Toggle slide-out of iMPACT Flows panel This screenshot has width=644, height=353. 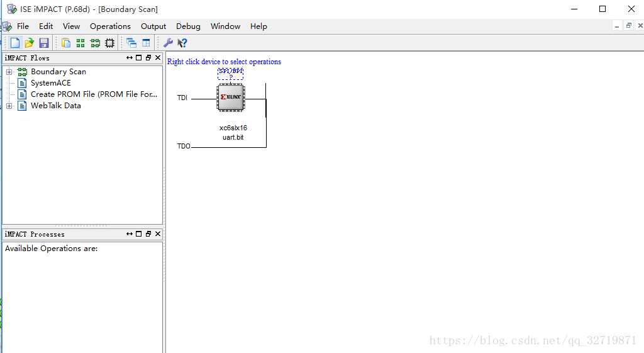(130, 58)
